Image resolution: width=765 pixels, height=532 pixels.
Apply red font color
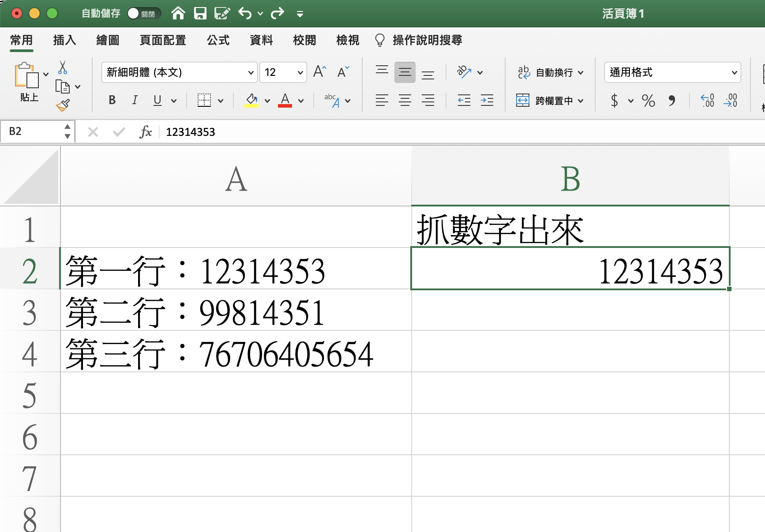pyautogui.click(x=285, y=101)
